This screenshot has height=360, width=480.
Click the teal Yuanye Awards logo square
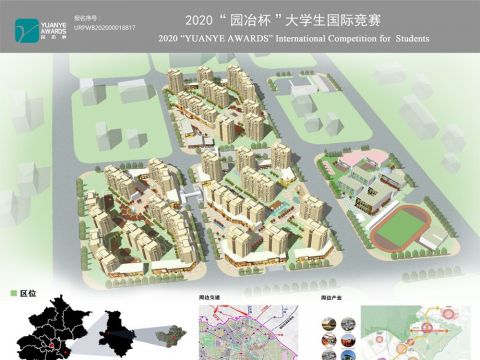(27, 30)
